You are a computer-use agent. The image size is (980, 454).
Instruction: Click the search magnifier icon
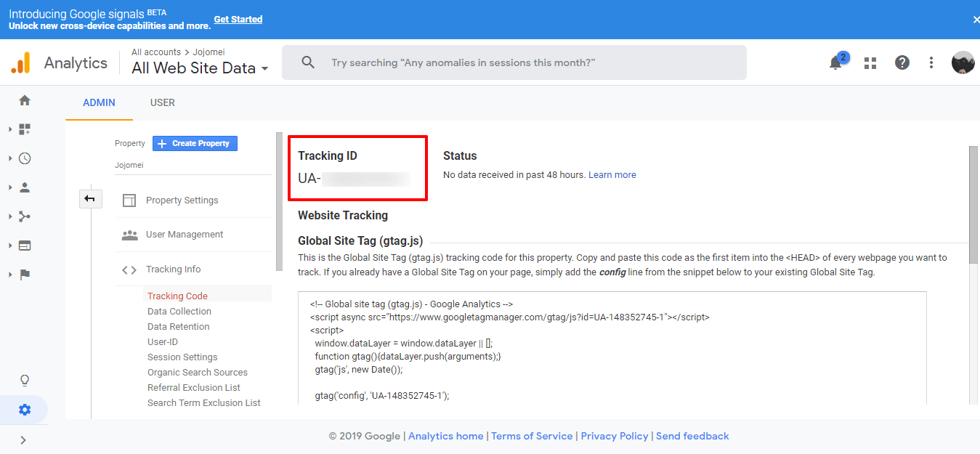pyautogui.click(x=308, y=62)
